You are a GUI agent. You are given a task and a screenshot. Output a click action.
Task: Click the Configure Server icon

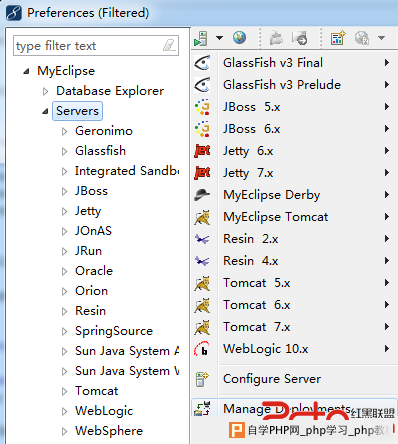[x=202, y=379]
